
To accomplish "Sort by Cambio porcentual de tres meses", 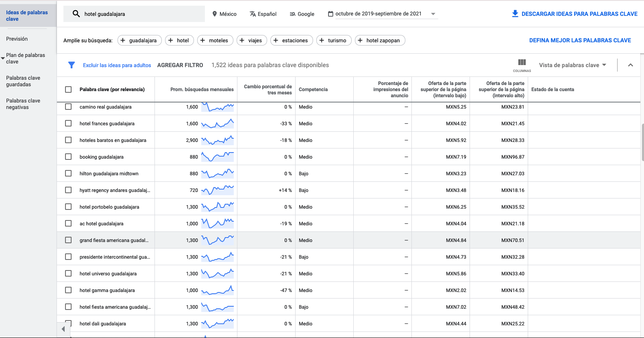I will 268,89.
